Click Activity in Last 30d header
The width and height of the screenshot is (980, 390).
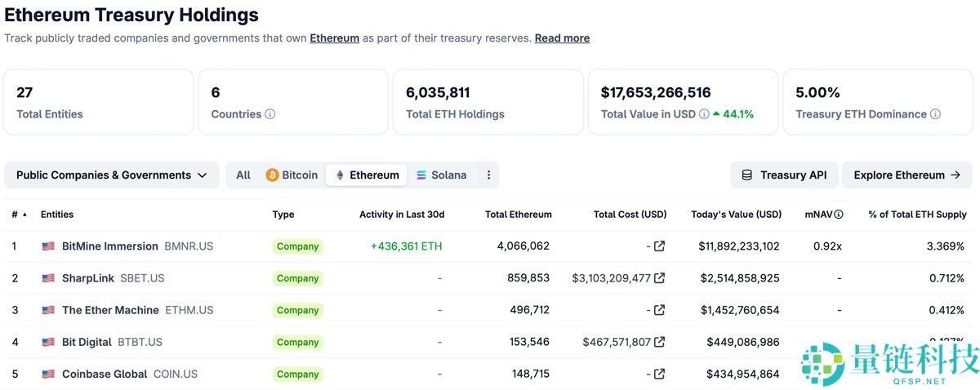coord(402,215)
